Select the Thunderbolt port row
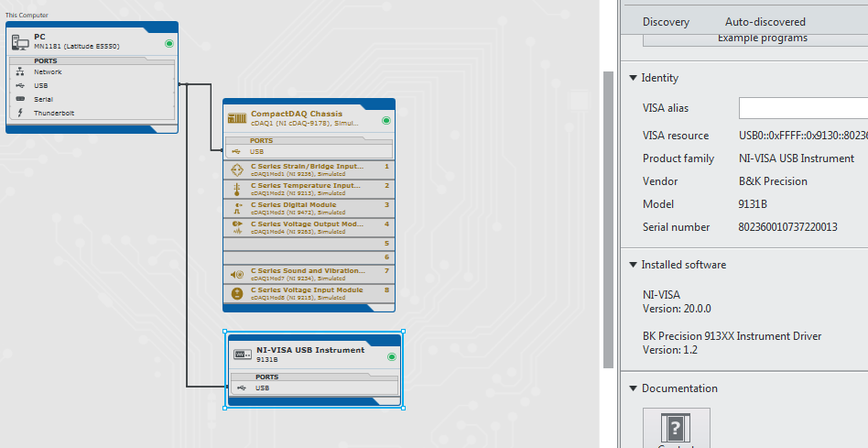The width and height of the screenshot is (868, 448). pos(92,113)
